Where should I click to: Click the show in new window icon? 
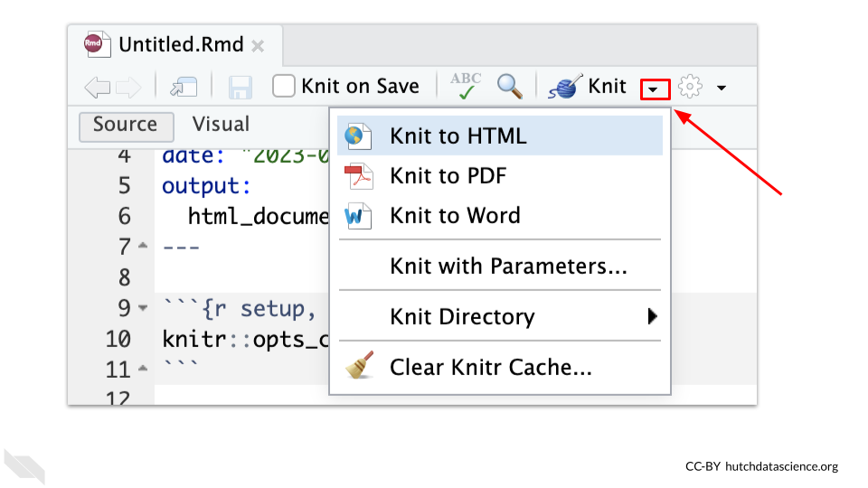(184, 87)
